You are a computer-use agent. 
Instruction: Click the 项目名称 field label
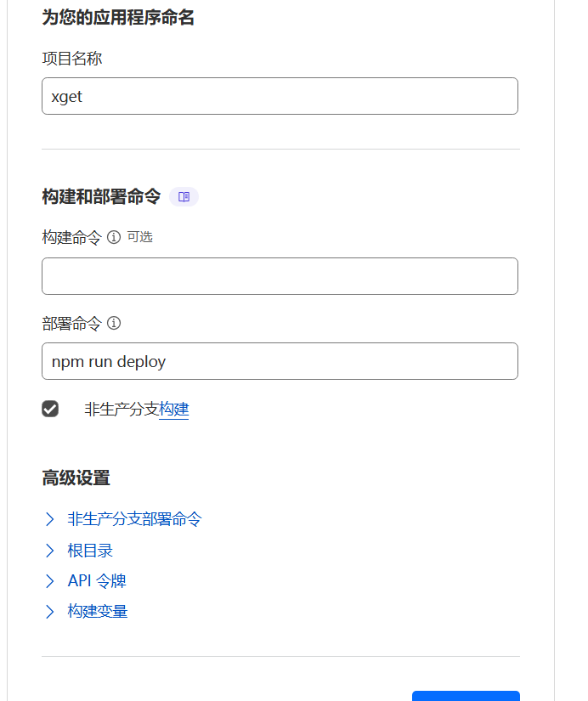(x=72, y=59)
